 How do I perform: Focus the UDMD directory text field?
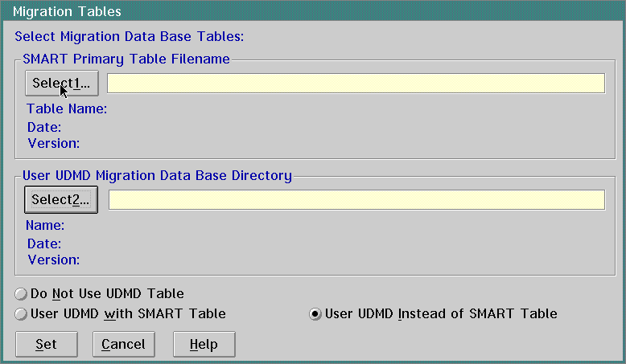pos(356,200)
